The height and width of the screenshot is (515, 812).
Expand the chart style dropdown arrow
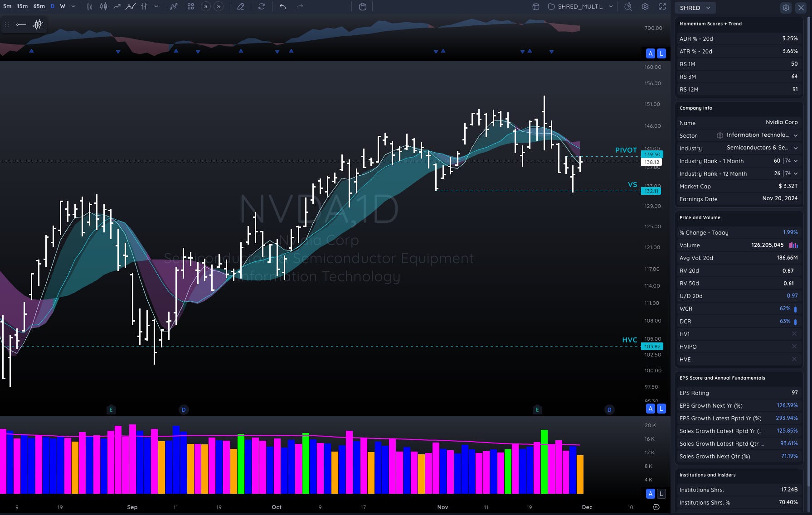point(156,6)
